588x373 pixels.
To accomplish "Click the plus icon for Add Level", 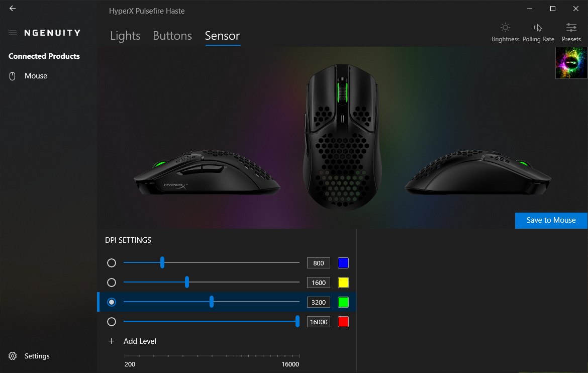I will [x=112, y=341].
